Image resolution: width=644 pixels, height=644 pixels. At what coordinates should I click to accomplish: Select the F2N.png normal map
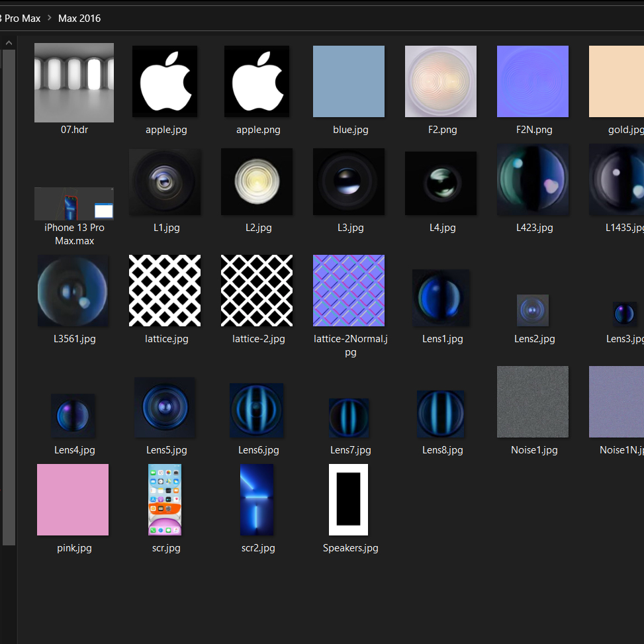(533, 81)
